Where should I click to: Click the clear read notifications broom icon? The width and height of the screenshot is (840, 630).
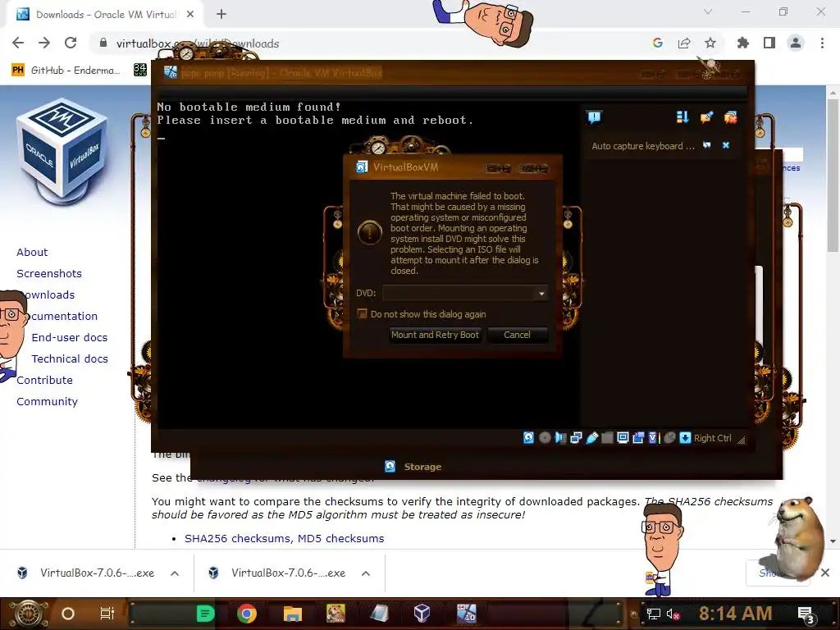click(x=706, y=117)
